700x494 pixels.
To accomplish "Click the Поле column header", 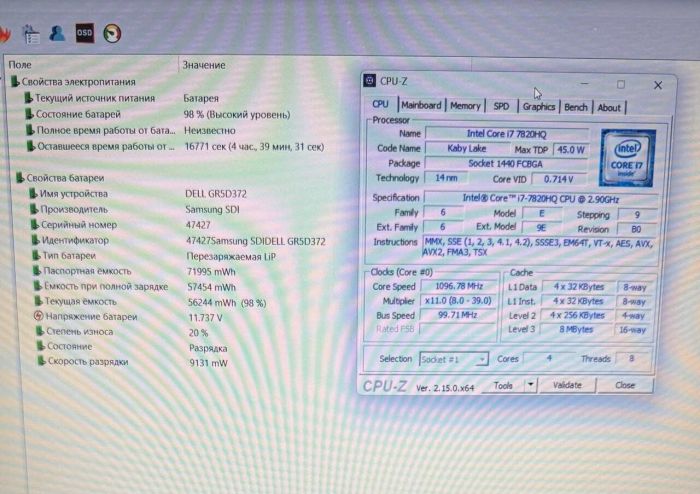I will (x=20, y=65).
